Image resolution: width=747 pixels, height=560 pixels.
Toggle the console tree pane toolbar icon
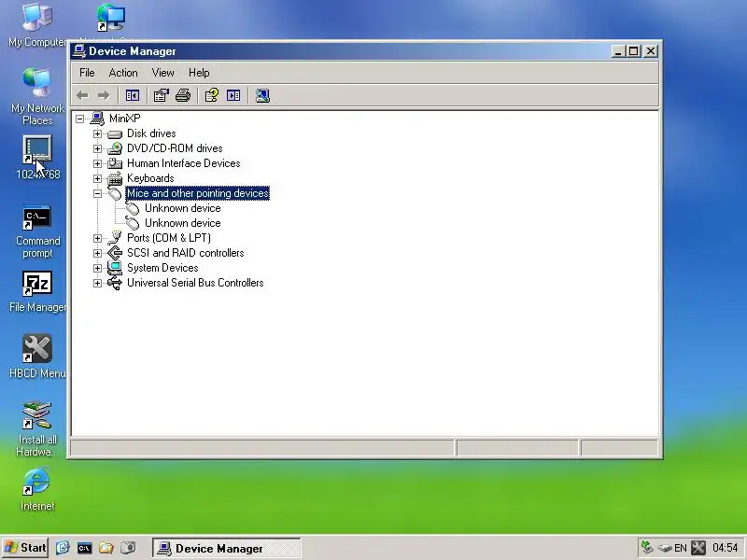133,96
